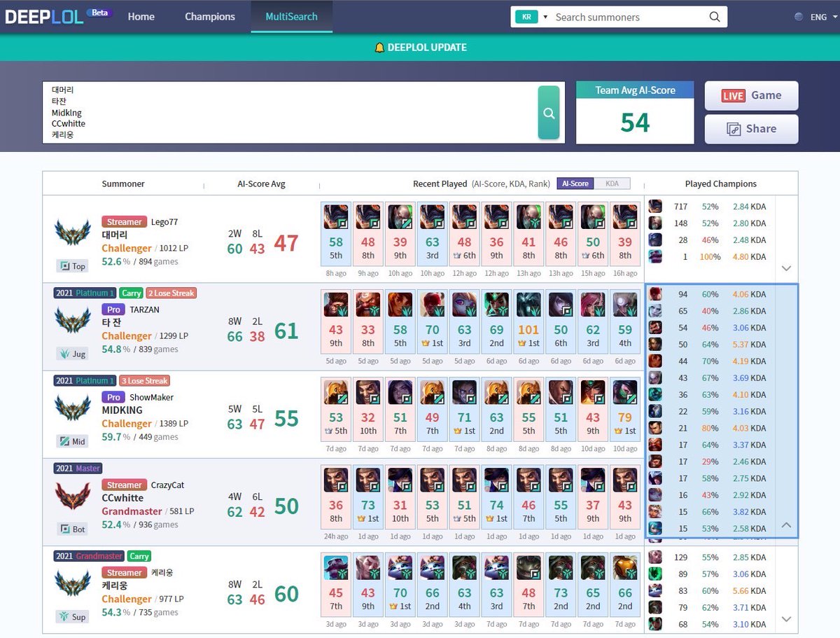Click the Challenger emblem of 타잔
This screenshot has width=840, height=638.
pyautogui.click(x=73, y=321)
